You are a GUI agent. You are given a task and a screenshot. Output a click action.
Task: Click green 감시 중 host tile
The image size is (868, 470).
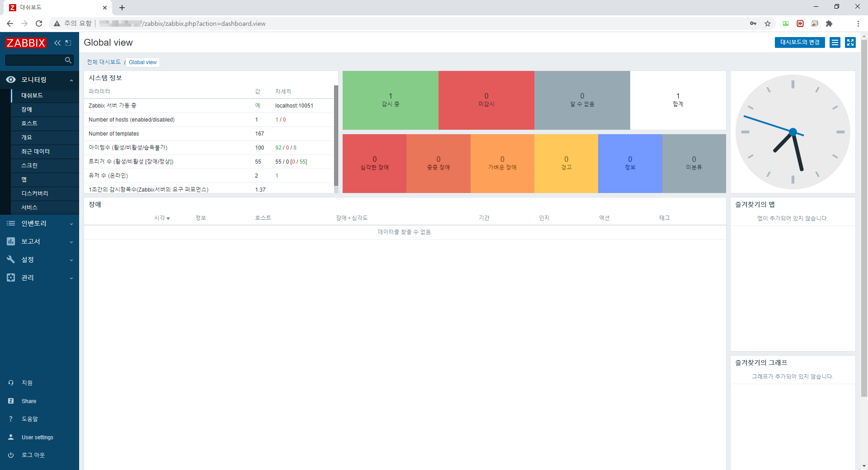coord(391,100)
